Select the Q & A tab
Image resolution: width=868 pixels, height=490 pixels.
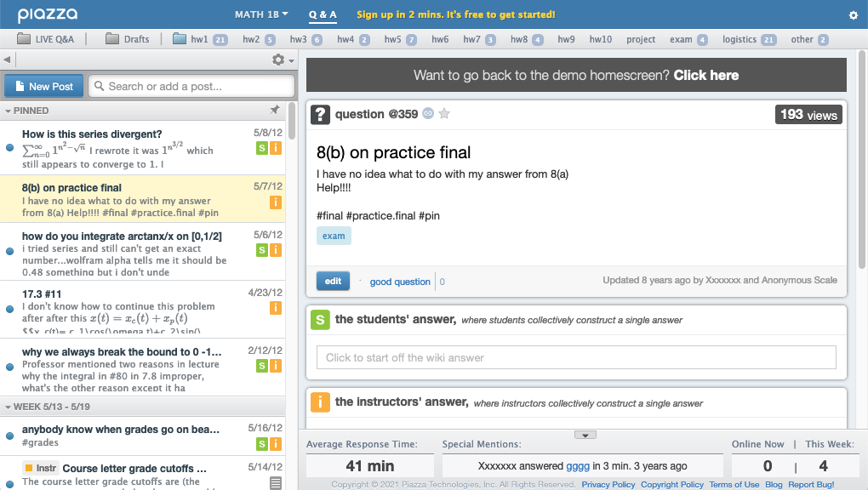(x=323, y=14)
